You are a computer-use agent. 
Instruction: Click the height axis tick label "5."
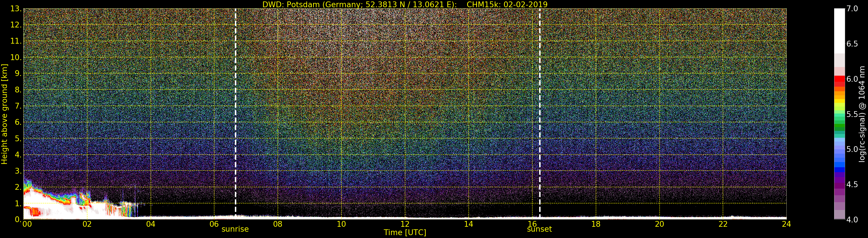point(18,138)
